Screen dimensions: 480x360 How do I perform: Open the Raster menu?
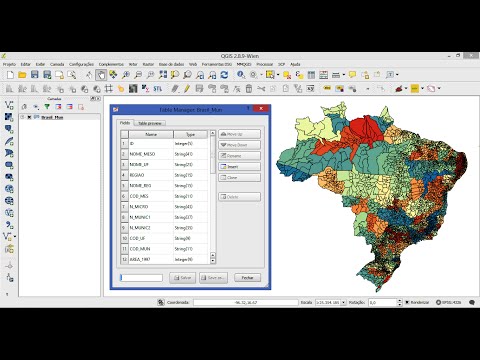pos(148,64)
